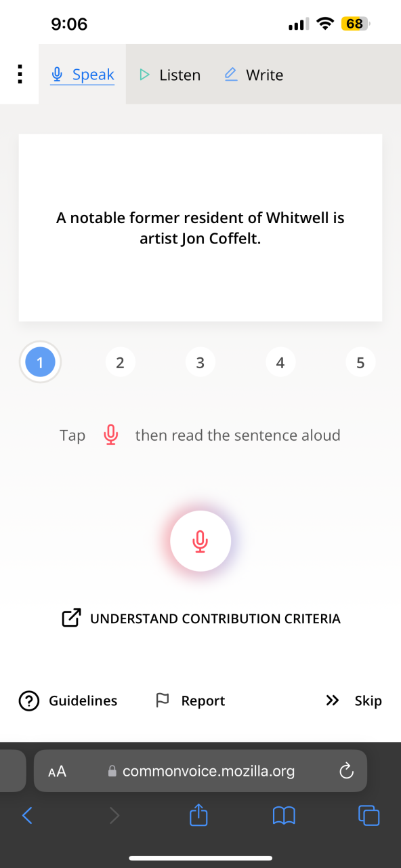Click the Guidelines question mark icon
Screen dimensions: 401x868
[28, 701]
